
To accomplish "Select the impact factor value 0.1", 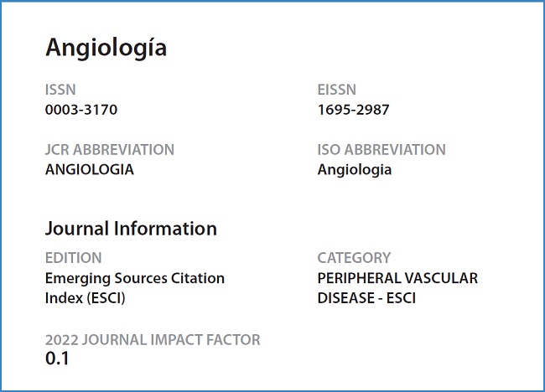I will (x=57, y=359).
